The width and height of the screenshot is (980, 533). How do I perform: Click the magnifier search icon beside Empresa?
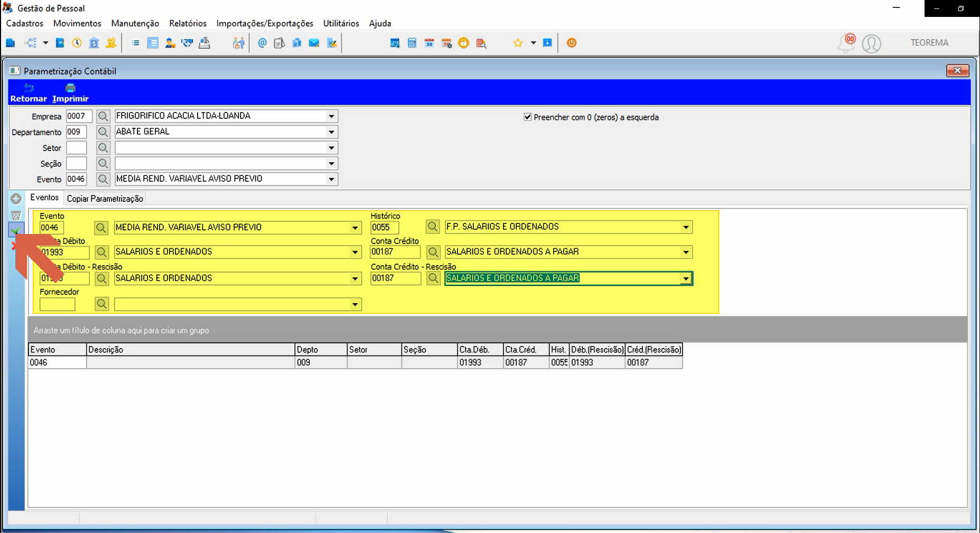(103, 116)
